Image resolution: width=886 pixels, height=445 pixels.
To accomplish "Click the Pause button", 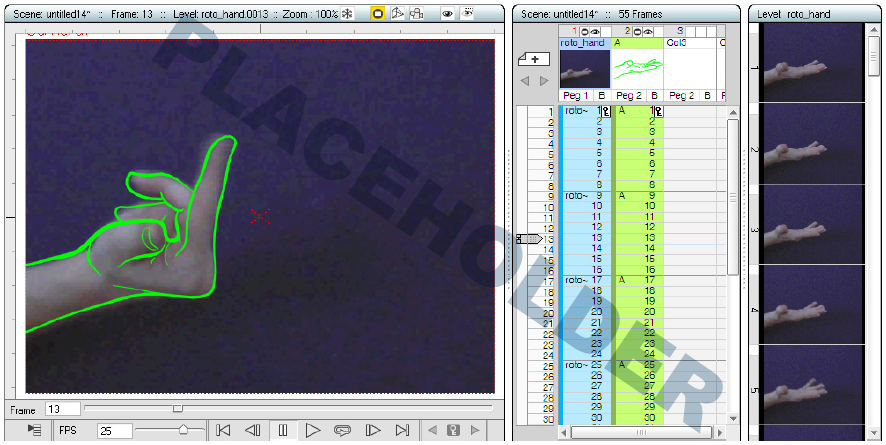I will 283,430.
